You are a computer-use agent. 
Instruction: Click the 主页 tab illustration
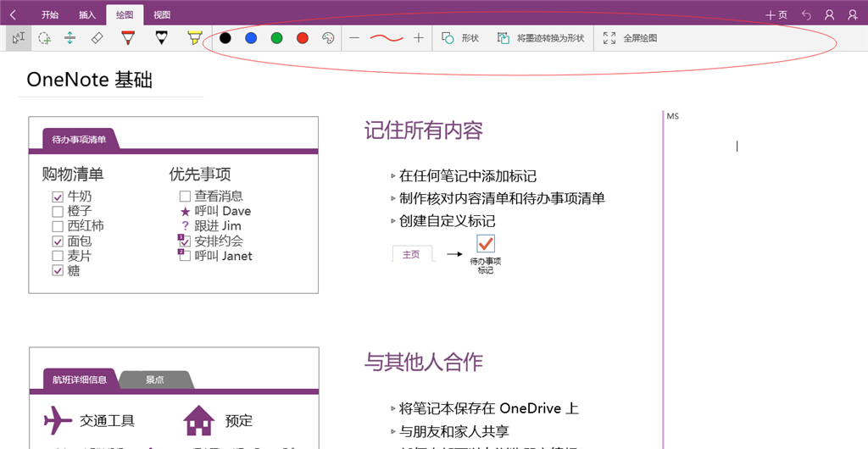click(x=411, y=254)
